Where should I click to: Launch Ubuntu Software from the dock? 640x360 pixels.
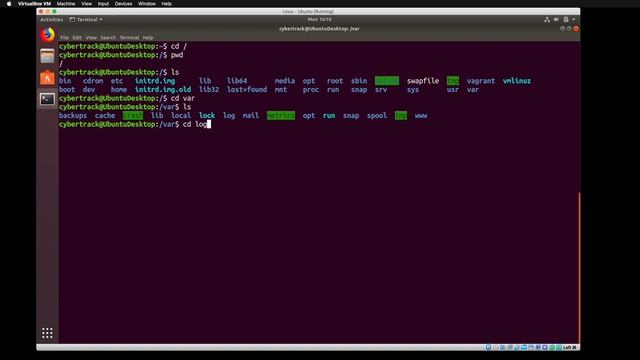(x=47, y=78)
